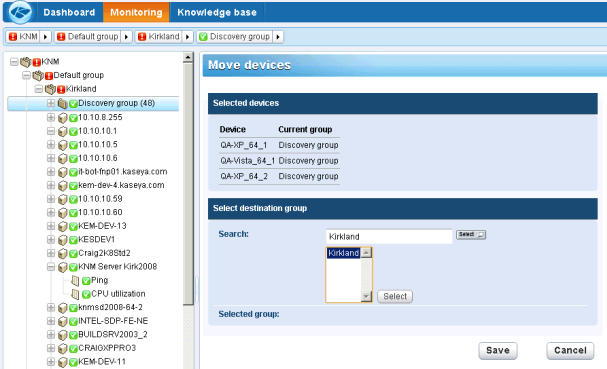607x369 pixels.
Task: Click the QA-XP_64_2 device row
Action: [279, 176]
